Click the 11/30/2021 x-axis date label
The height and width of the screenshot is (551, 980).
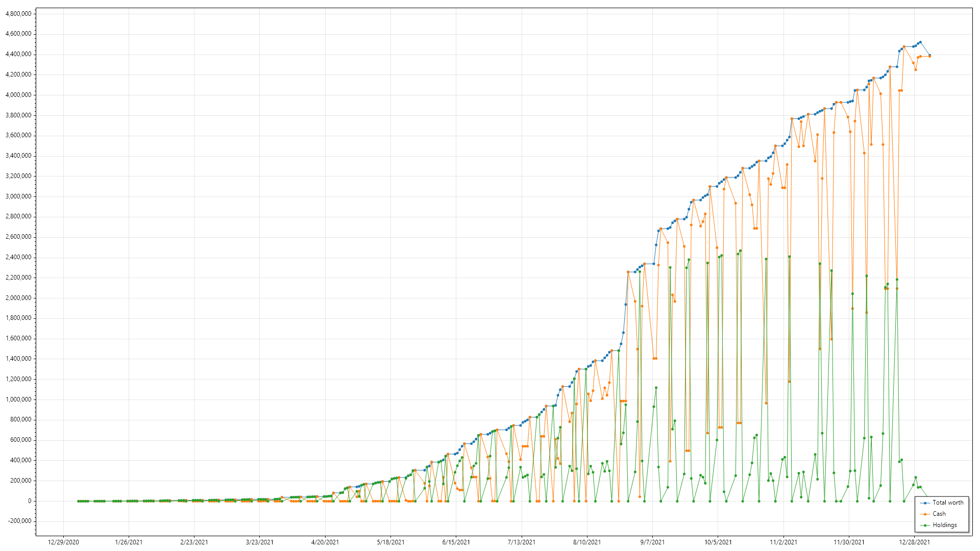pos(849,542)
